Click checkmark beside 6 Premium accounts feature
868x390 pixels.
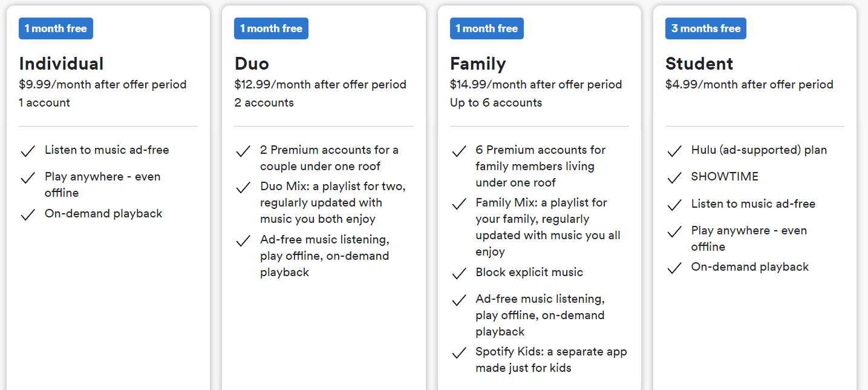coord(459,151)
